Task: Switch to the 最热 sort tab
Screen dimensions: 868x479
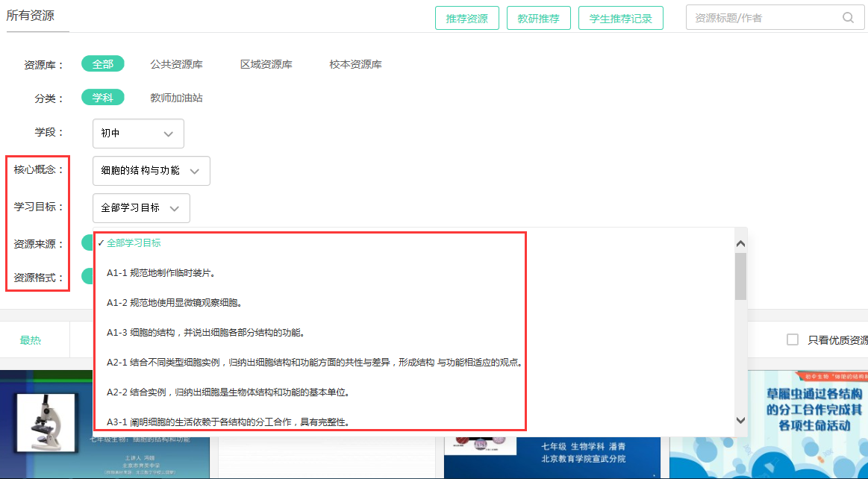Action: [x=31, y=340]
